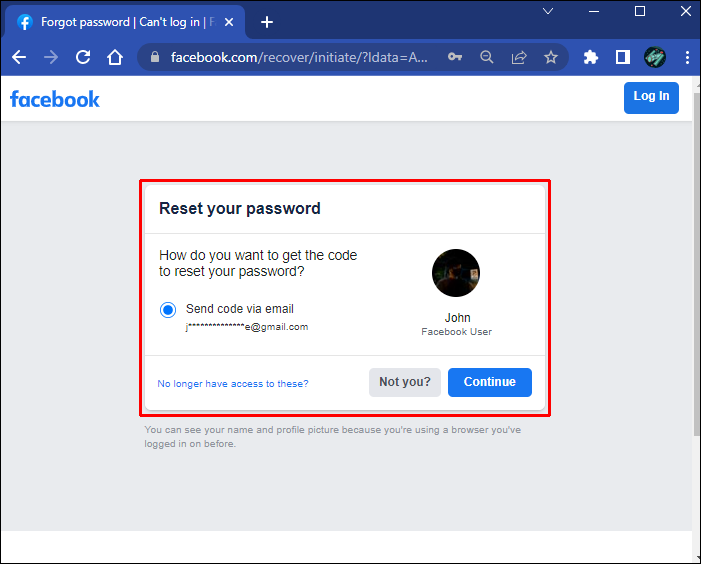Image resolution: width=701 pixels, height=564 pixels.
Task: Open Chrome's three-dot menu
Action: (687, 57)
